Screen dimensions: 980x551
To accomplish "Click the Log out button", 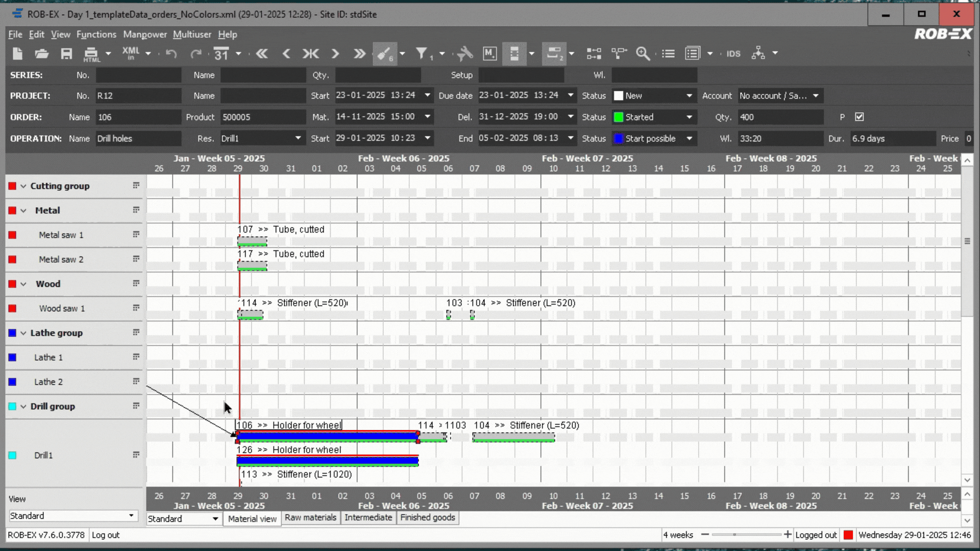I will click(106, 535).
